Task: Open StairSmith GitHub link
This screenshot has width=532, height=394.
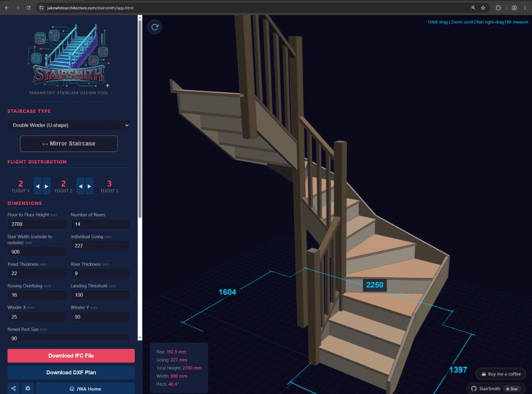Action: 486,389
